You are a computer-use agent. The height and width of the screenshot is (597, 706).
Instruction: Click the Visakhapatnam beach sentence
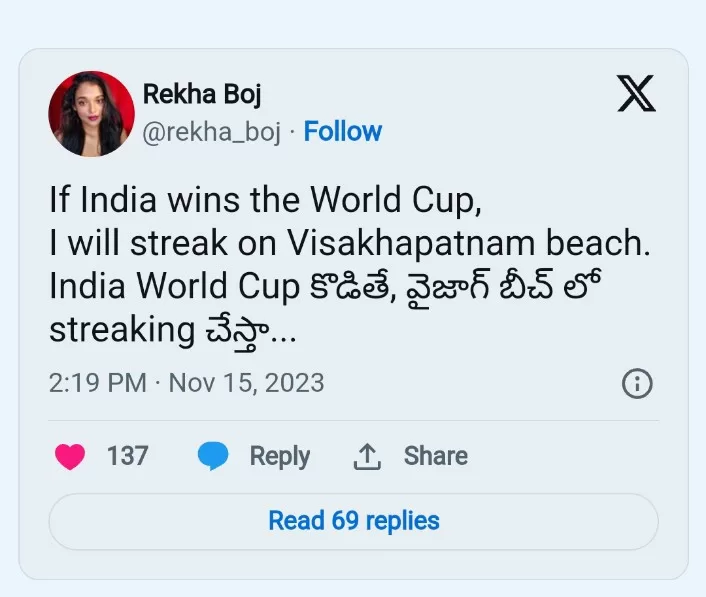coord(350,243)
